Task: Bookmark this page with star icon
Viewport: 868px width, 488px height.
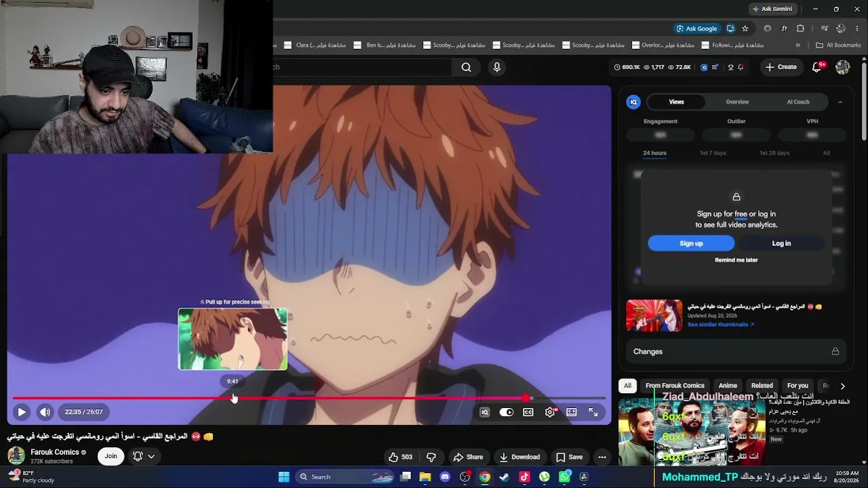Action: tap(745, 28)
